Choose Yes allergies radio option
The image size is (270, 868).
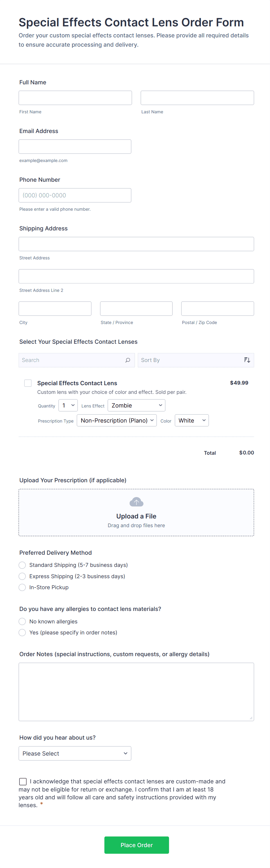pos(22,632)
